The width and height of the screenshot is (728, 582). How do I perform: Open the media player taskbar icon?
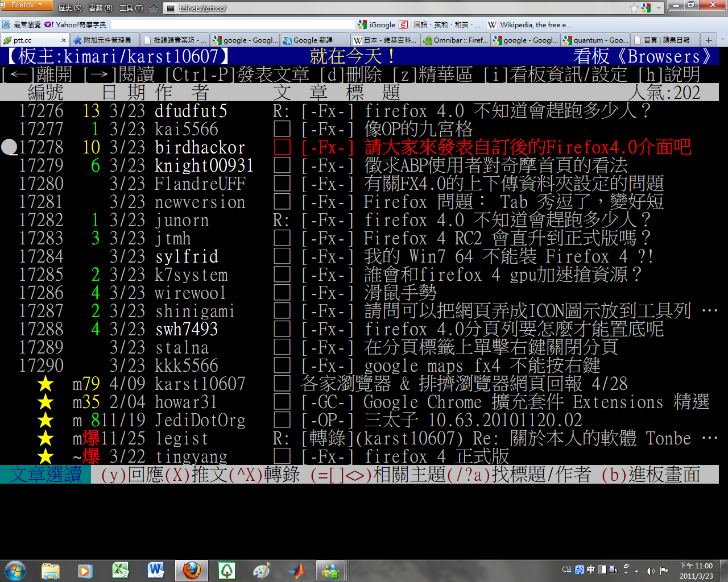tap(85, 571)
